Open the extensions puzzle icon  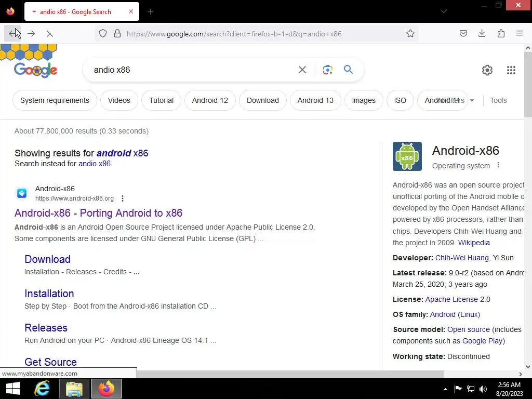tap(501, 34)
